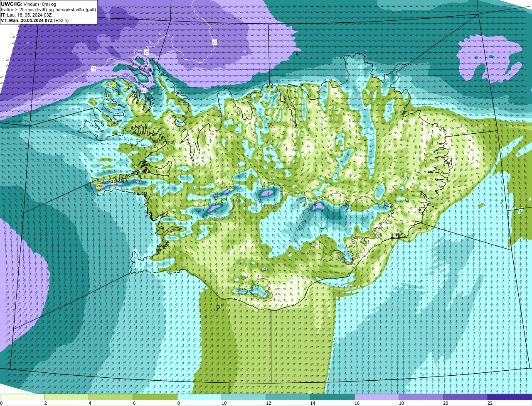Click legend scale number 2
Screen dimensions: 532x406
tap(45, 403)
